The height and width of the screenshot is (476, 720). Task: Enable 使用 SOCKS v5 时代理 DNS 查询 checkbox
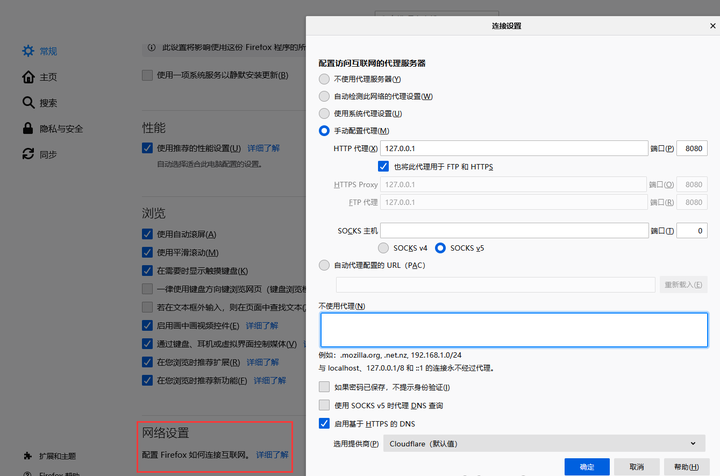pyautogui.click(x=324, y=405)
